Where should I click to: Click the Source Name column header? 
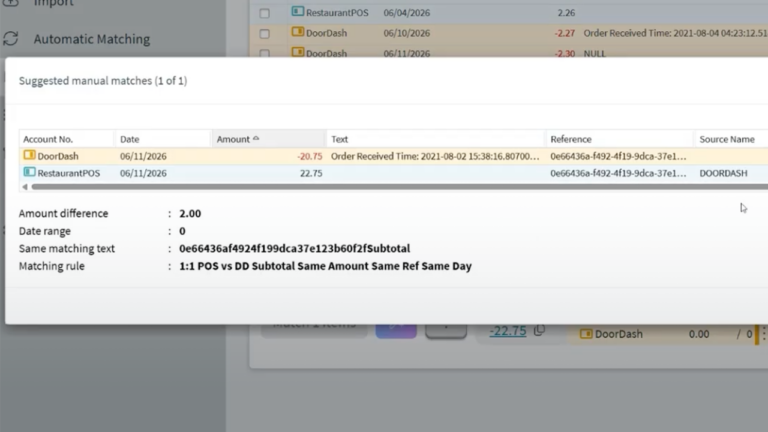tap(732, 139)
